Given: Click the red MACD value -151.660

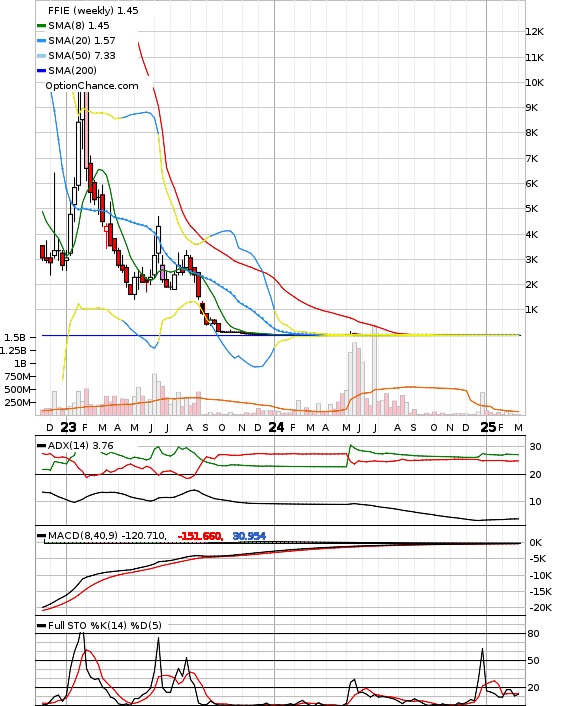Looking at the screenshot, I should [200, 536].
